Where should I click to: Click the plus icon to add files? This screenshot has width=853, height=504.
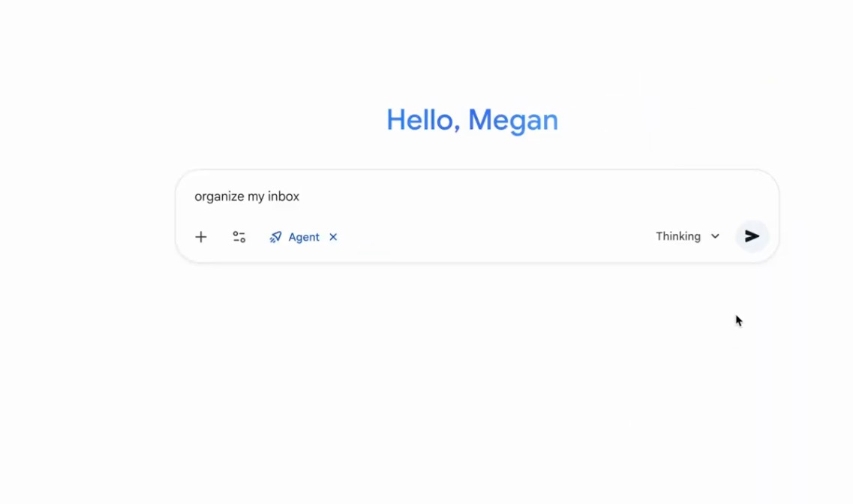(x=201, y=237)
